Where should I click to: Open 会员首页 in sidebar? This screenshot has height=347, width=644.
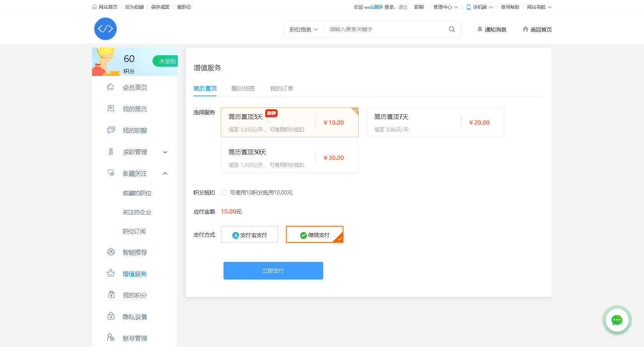135,87
